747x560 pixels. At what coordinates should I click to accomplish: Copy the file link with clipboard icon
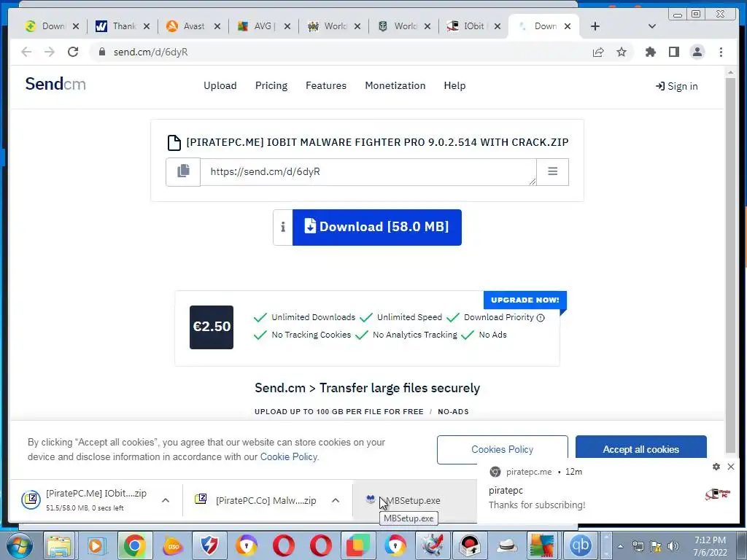tap(183, 171)
